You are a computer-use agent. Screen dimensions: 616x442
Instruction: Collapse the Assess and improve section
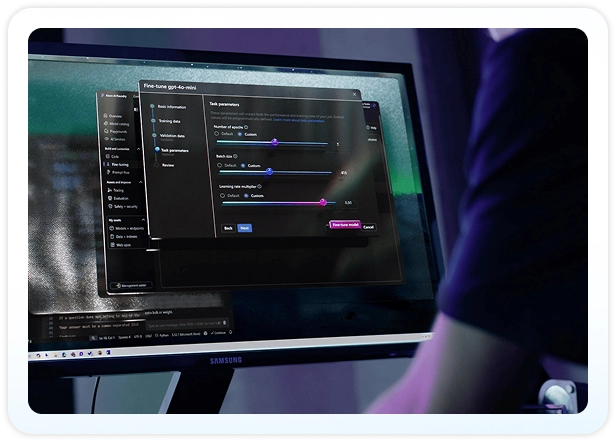tap(140, 181)
